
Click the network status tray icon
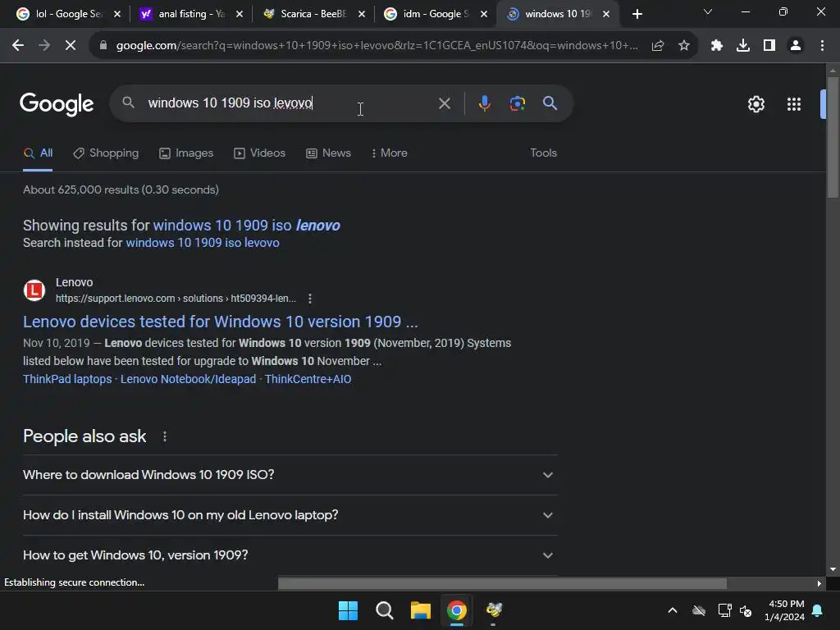click(x=724, y=610)
